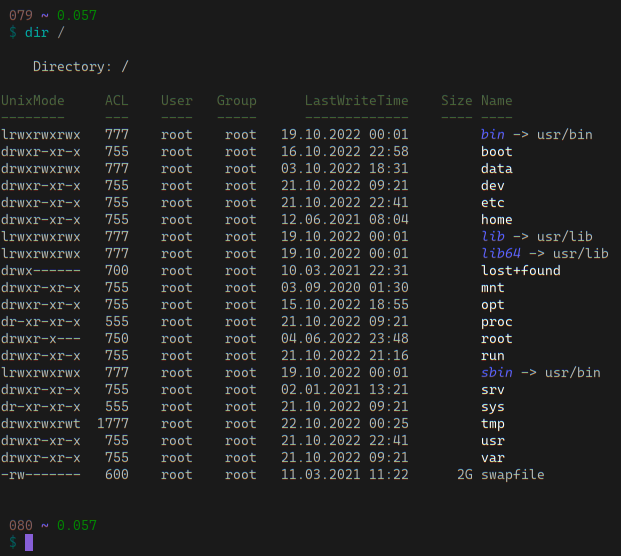Click the '2G' size value
621x556 pixels.
[465, 475]
